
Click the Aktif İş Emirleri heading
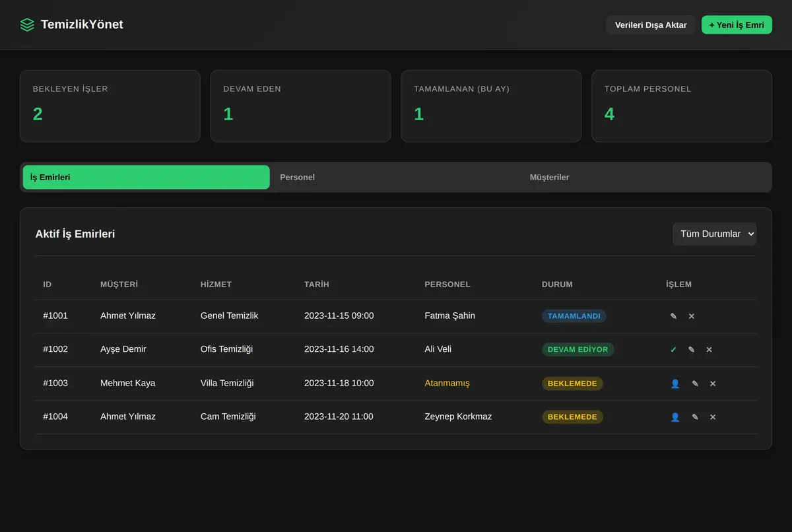[75, 234]
